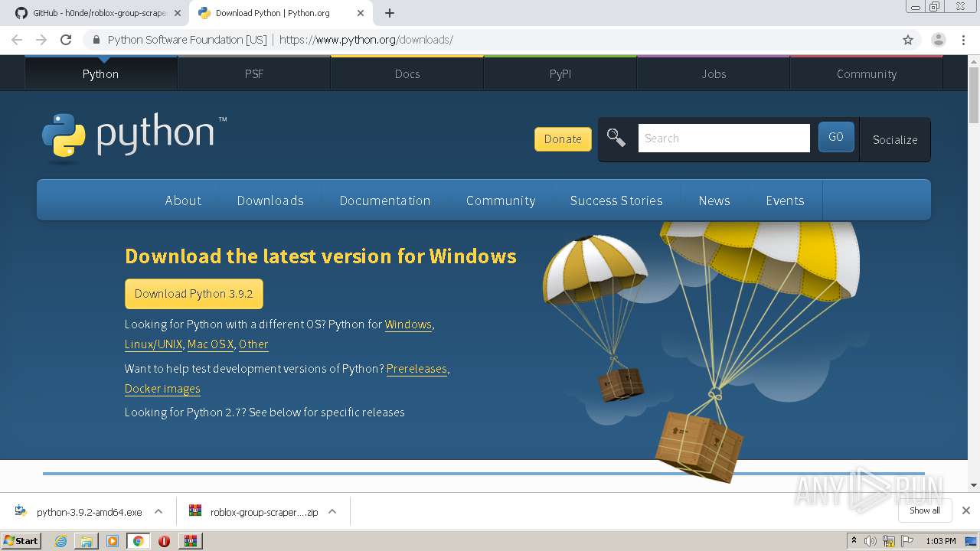980x551 pixels.
Task: Open Windows Media Player taskbar icon
Action: 113,541
